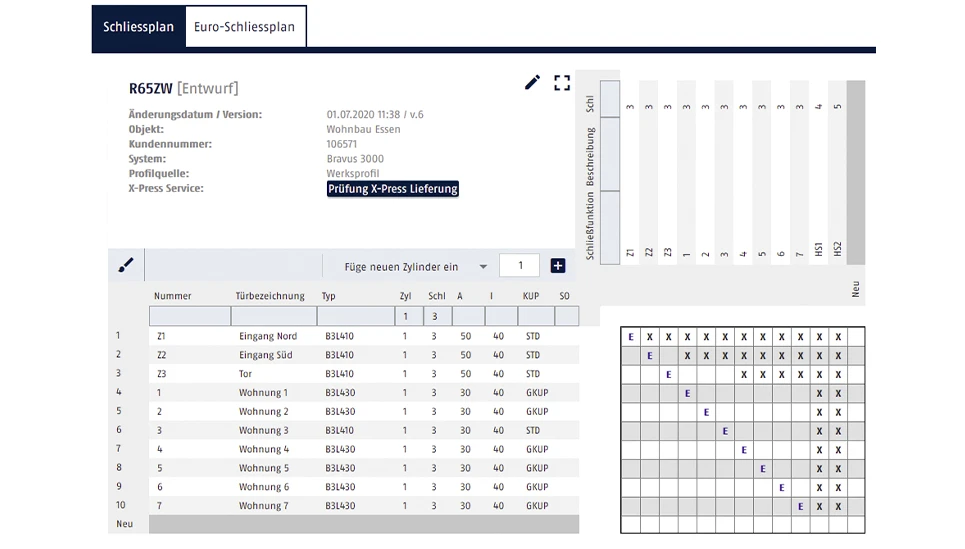Click the Tor door name cell
Image resolution: width=965 pixels, height=549 pixels.
tap(246, 374)
